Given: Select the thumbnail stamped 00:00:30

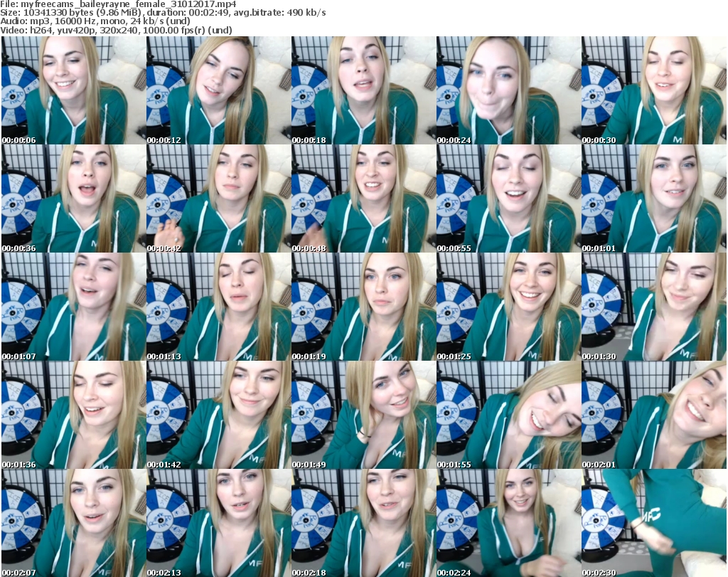Looking at the screenshot, I should 654,90.
